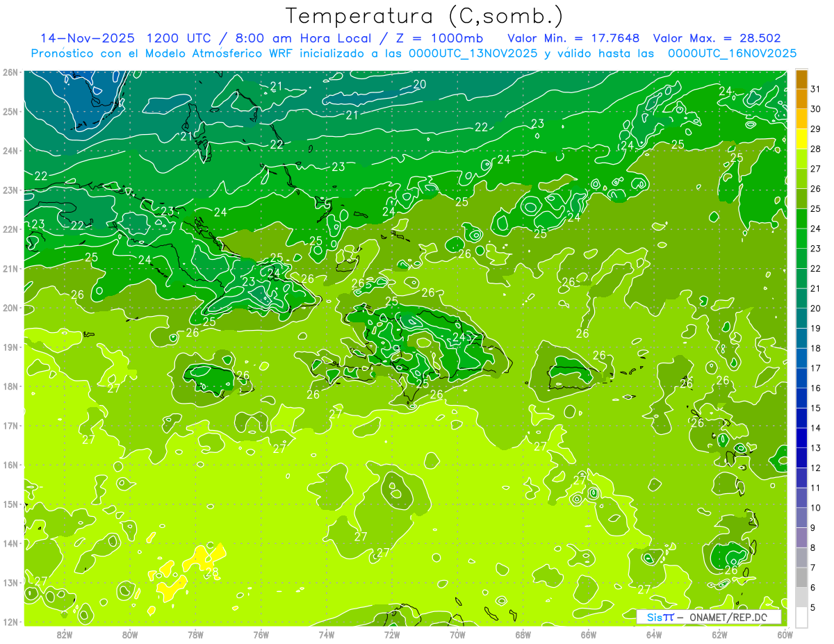Viewport: 834px width, 644px height.
Task: Click the 15 label on the color legend
Action: 815,408
